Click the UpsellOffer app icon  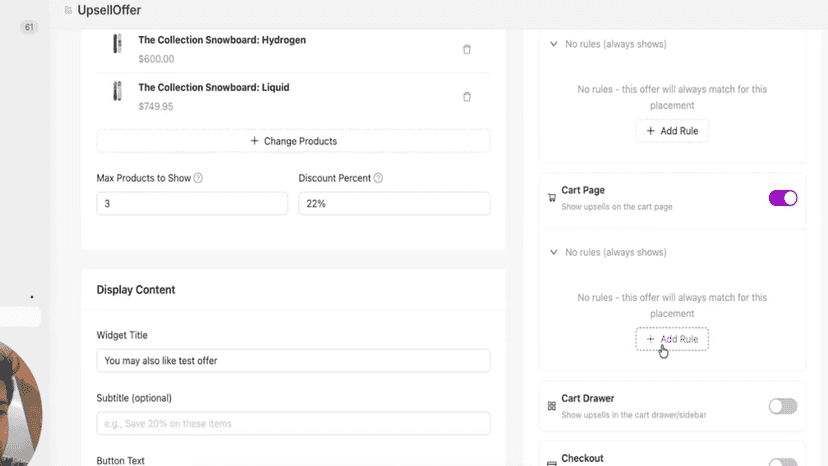[x=68, y=10]
